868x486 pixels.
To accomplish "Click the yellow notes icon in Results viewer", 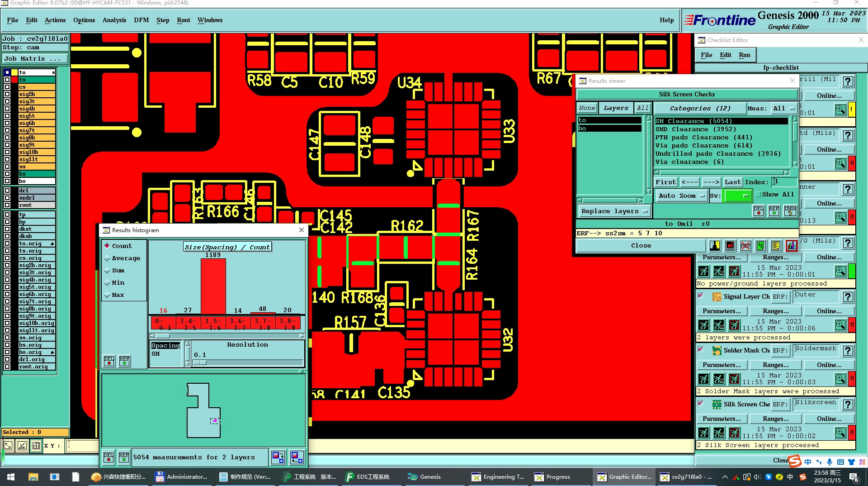I will pyautogui.click(x=776, y=246).
